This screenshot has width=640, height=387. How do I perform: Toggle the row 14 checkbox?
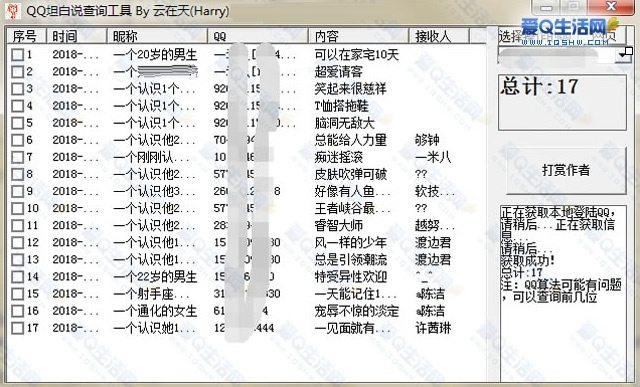18,277
